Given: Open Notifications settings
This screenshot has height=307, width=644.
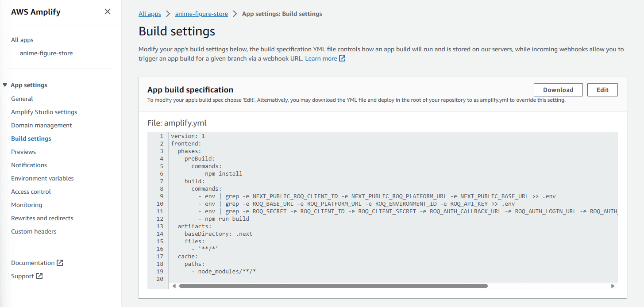Looking at the screenshot, I should (29, 165).
